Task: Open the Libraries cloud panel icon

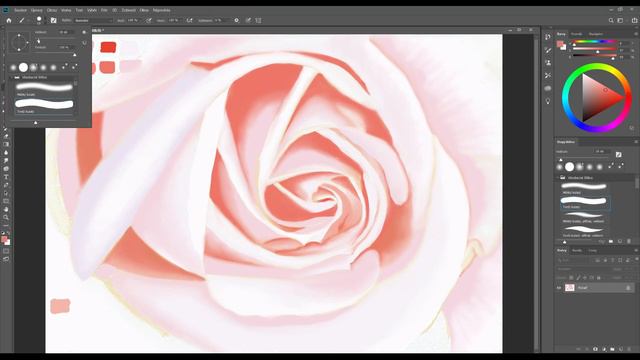Action: click(x=548, y=88)
